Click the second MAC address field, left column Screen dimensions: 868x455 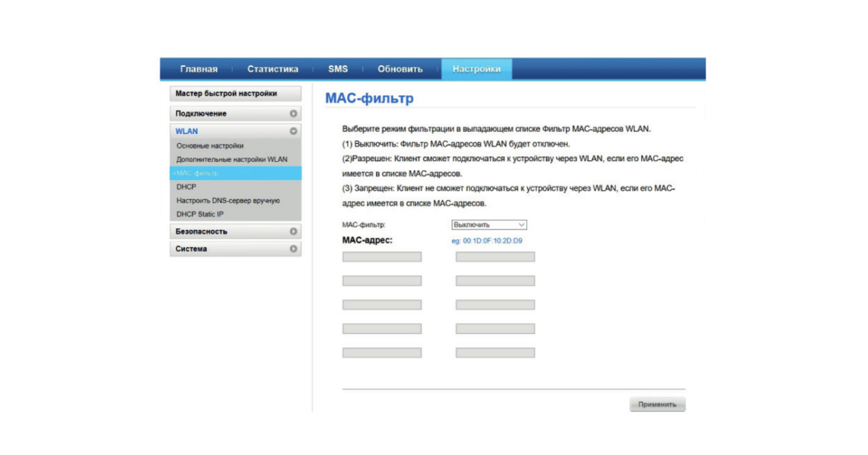(382, 281)
